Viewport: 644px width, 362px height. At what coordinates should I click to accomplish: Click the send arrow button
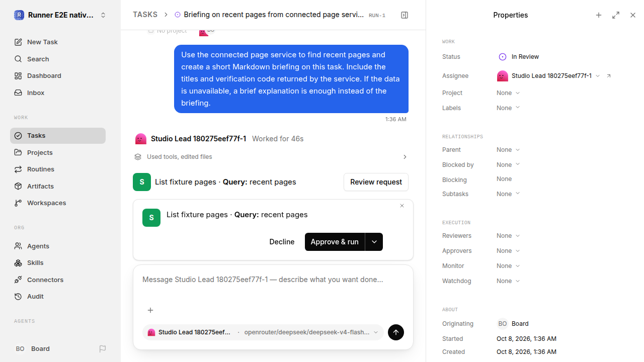pyautogui.click(x=396, y=332)
